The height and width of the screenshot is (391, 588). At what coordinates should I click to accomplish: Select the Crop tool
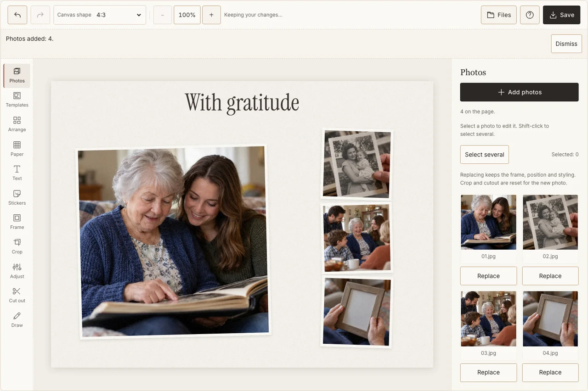tap(17, 247)
